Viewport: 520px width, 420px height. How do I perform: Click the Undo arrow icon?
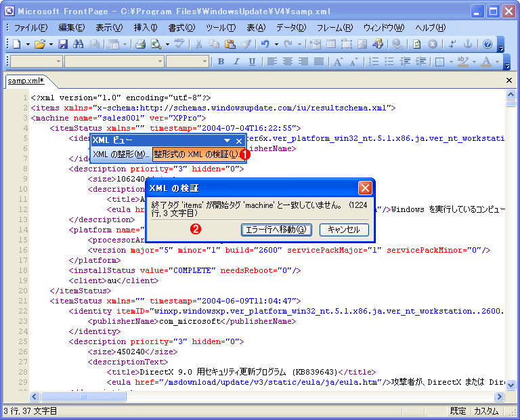click(x=265, y=44)
